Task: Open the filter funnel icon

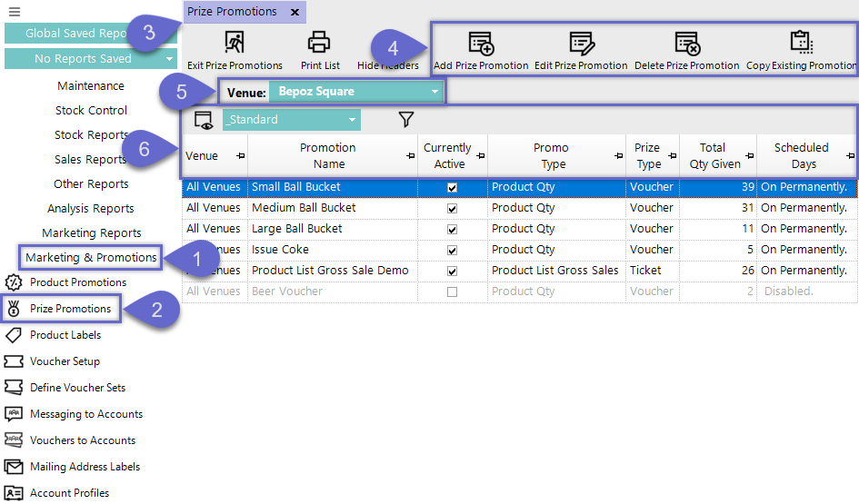Action: pyautogui.click(x=406, y=120)
